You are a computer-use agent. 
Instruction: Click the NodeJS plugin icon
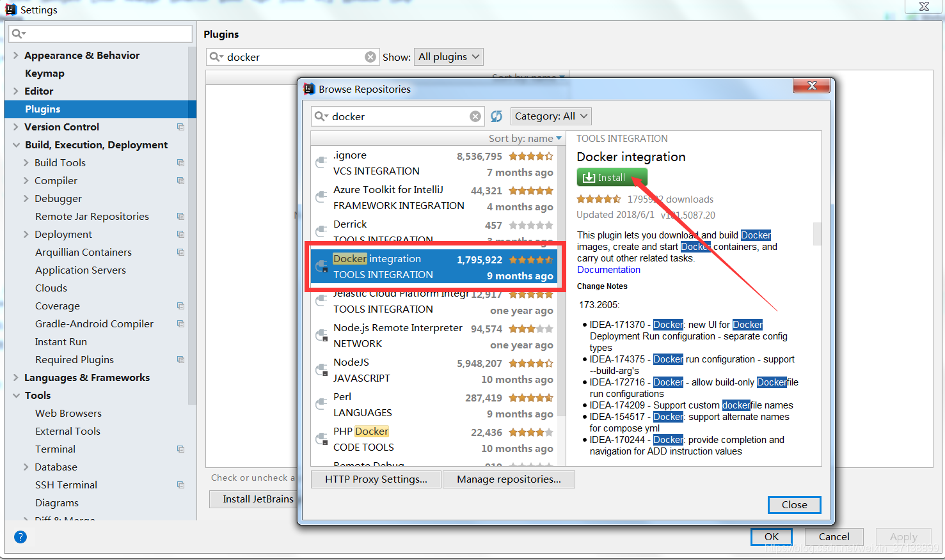pos(322,369)
